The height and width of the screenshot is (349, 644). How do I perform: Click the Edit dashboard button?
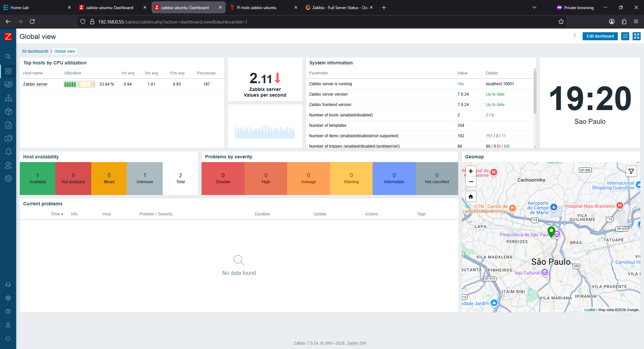[x=600, y=36]
